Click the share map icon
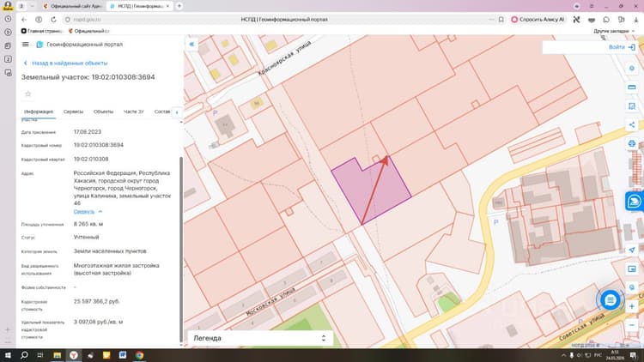 (x=632, y=124)
